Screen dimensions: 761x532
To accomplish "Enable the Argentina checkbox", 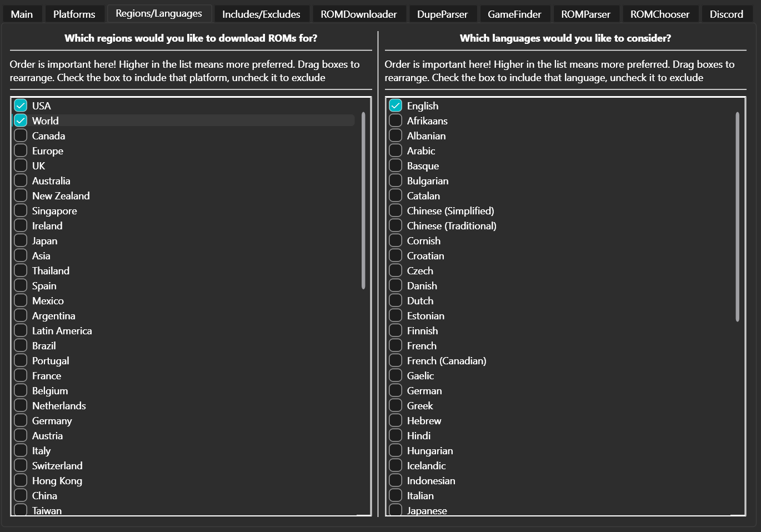I will 21,315.
